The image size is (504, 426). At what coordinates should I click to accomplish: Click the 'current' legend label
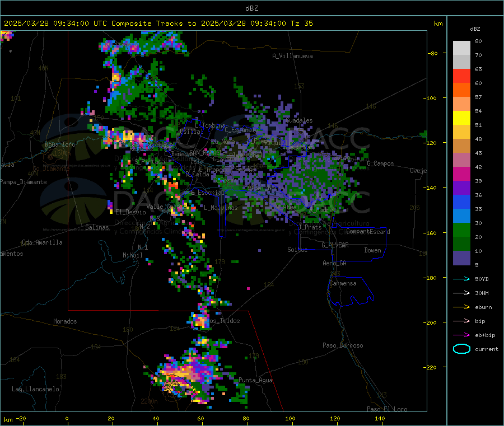[487, 349]
